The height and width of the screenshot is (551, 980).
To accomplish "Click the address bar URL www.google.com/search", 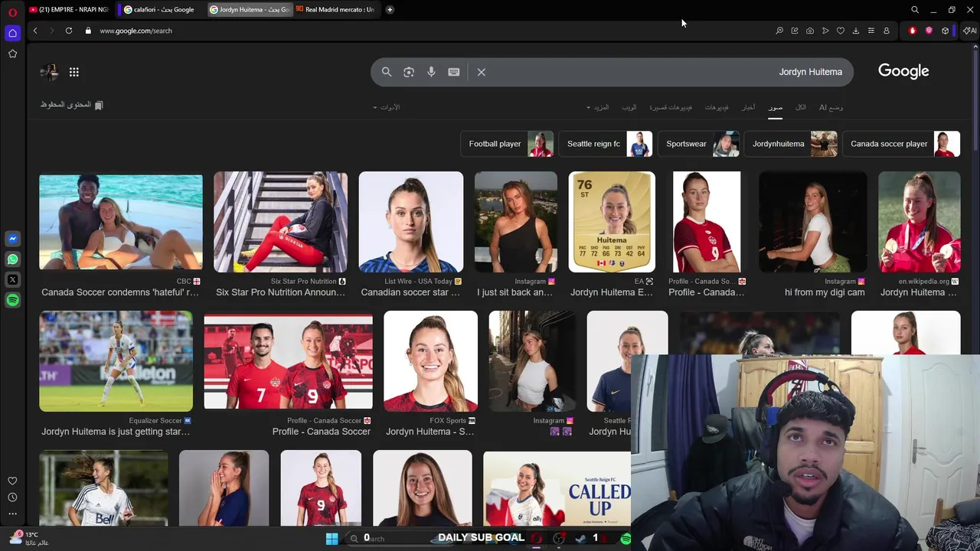I will 136,31.
